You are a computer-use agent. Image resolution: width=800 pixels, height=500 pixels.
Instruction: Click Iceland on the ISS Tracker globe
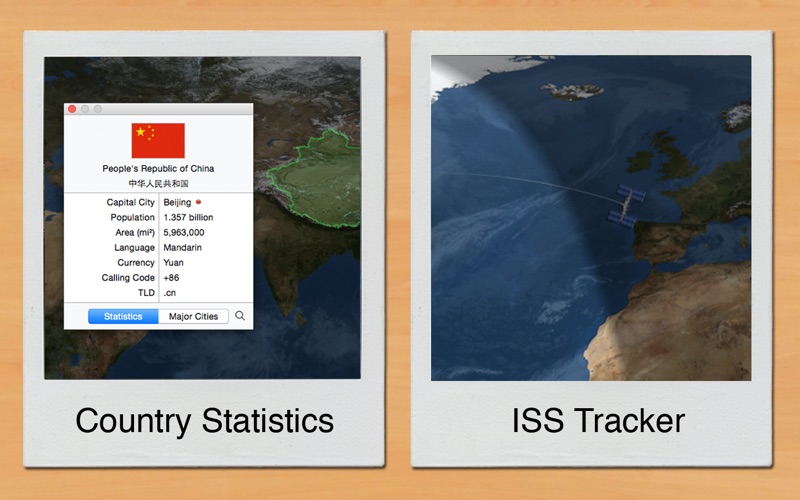572,91
